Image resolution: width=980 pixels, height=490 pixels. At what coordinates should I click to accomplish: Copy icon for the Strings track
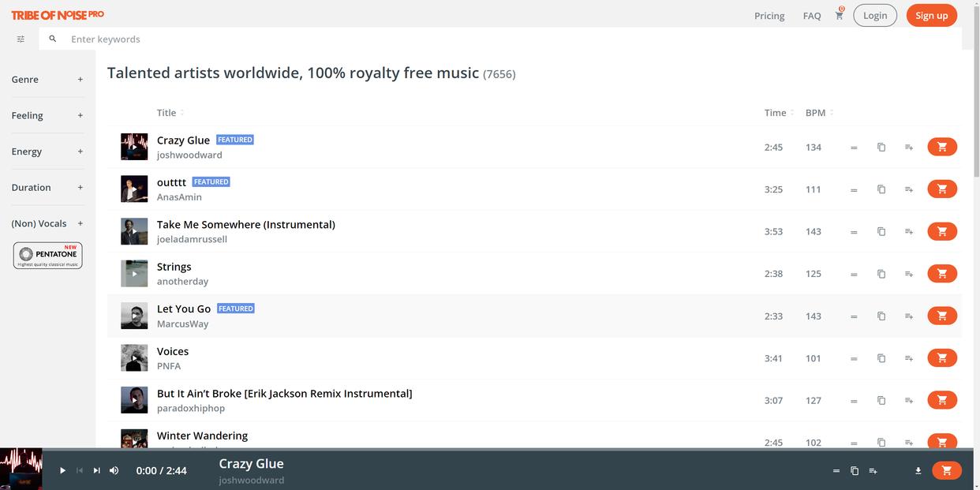tap(881, 274)
